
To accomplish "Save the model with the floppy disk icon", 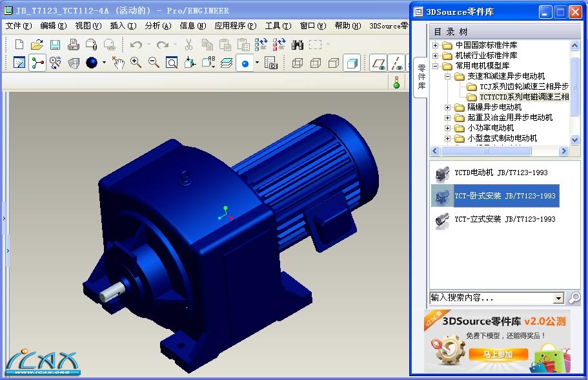I will point(55,45).
